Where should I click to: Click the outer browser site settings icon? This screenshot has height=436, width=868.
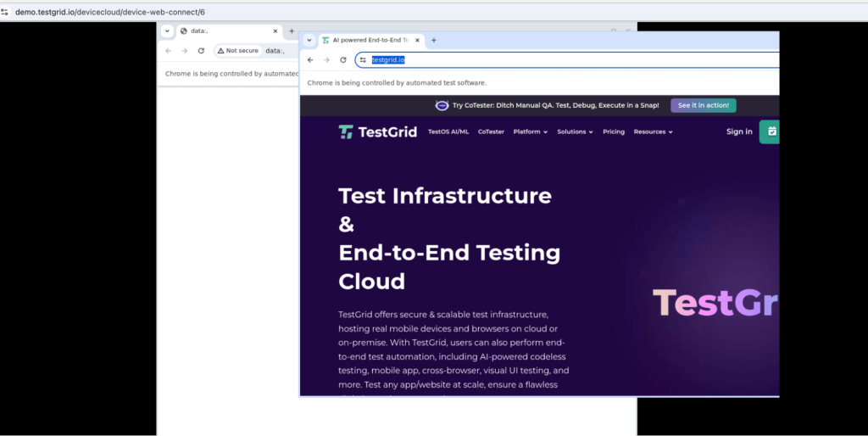[6, 12]
